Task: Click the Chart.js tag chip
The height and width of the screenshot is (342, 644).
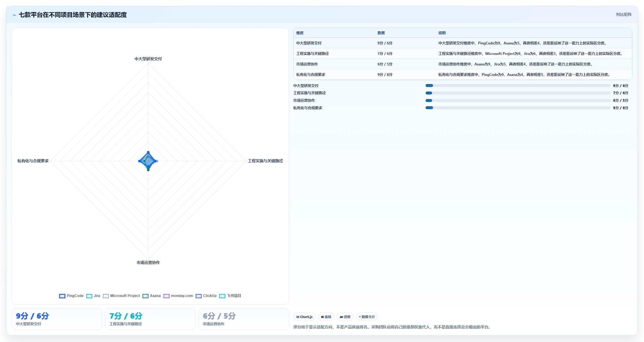Action: [x=304, y=317]
